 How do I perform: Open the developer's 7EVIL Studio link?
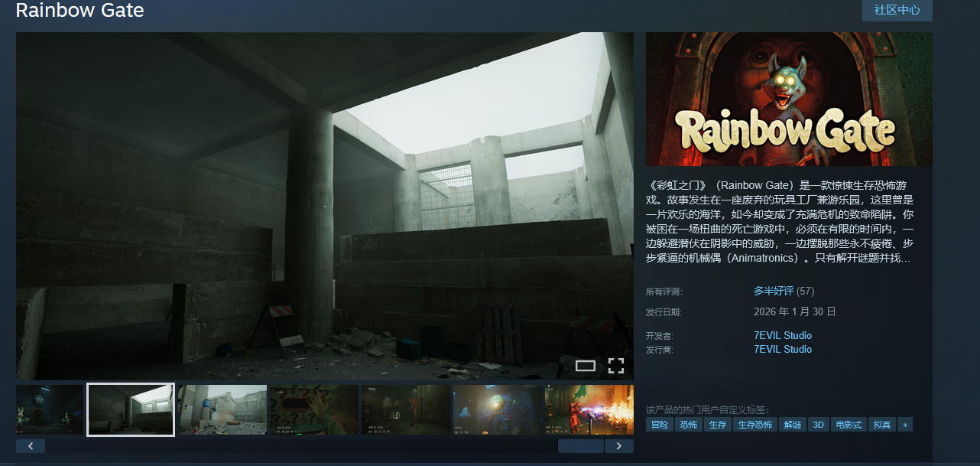coord(783,336)
